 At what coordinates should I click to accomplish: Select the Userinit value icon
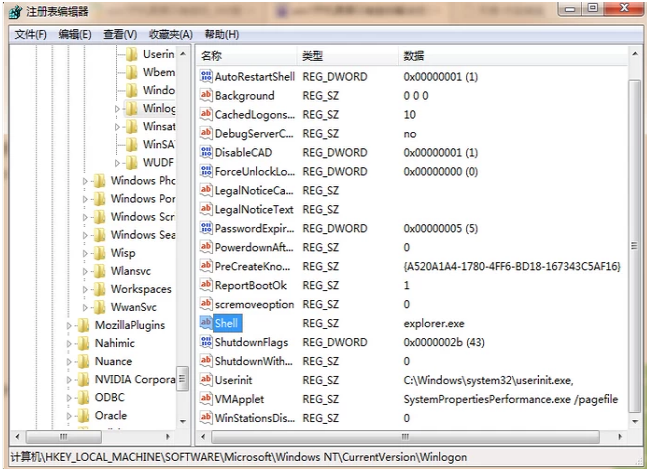206,380
